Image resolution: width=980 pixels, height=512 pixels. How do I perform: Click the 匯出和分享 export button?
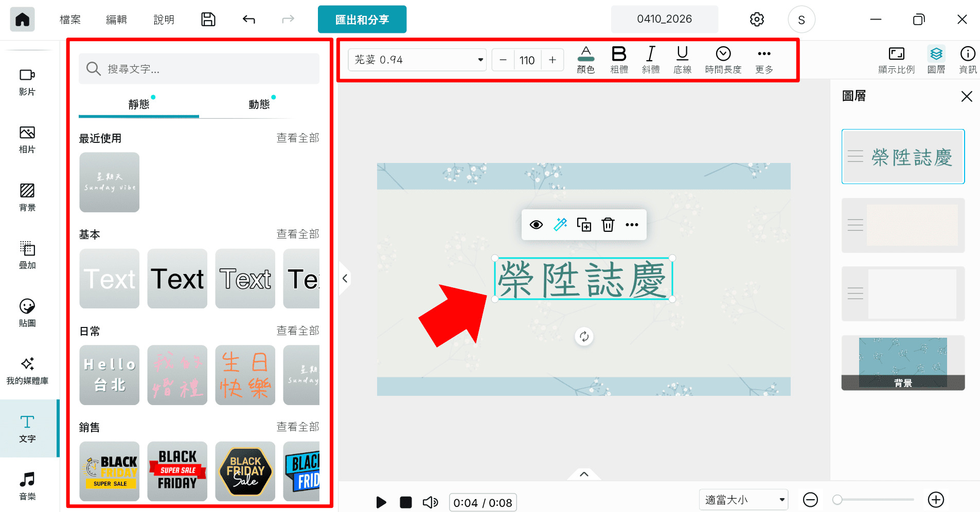tap(362, 19)
